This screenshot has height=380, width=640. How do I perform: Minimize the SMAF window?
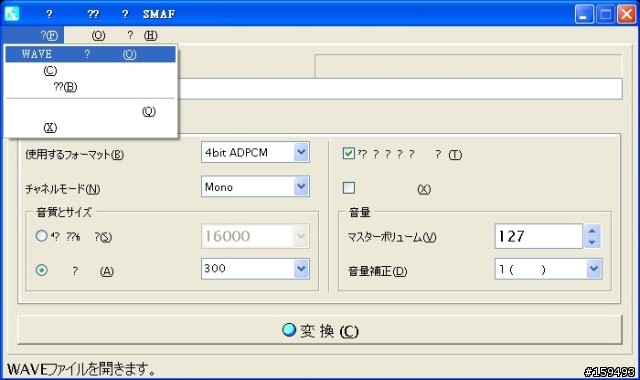coord(584,14)
